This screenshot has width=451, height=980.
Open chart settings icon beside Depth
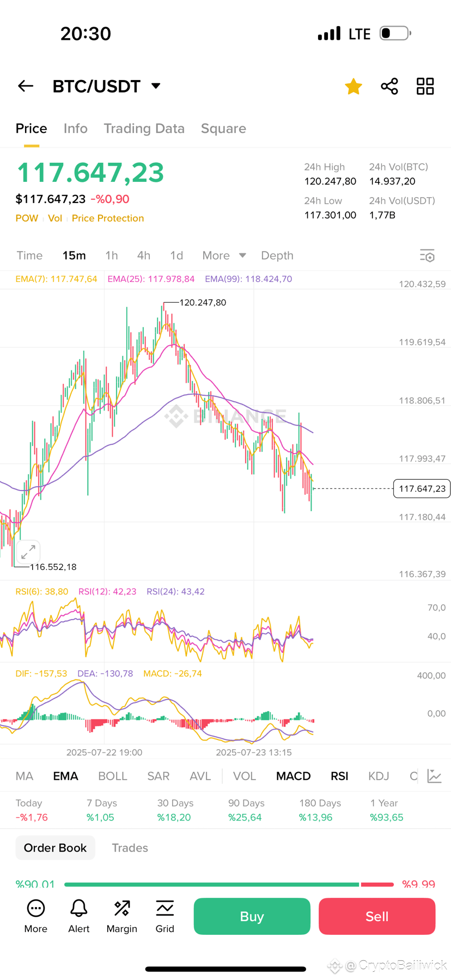point(427,255)
